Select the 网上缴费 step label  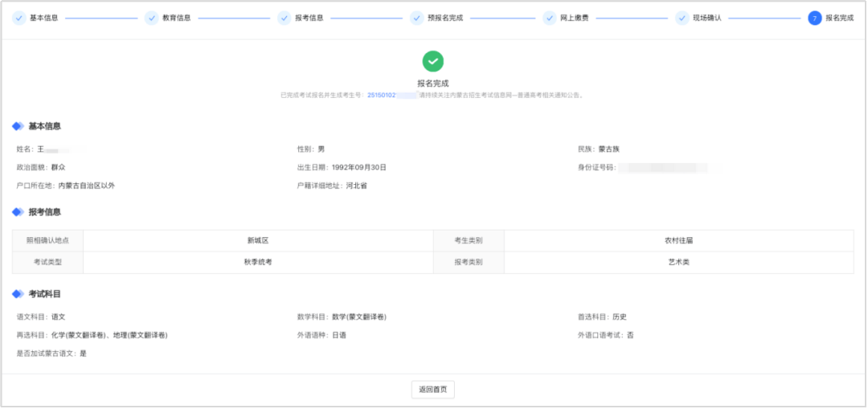pyautogui.click(x=574, y=18)
